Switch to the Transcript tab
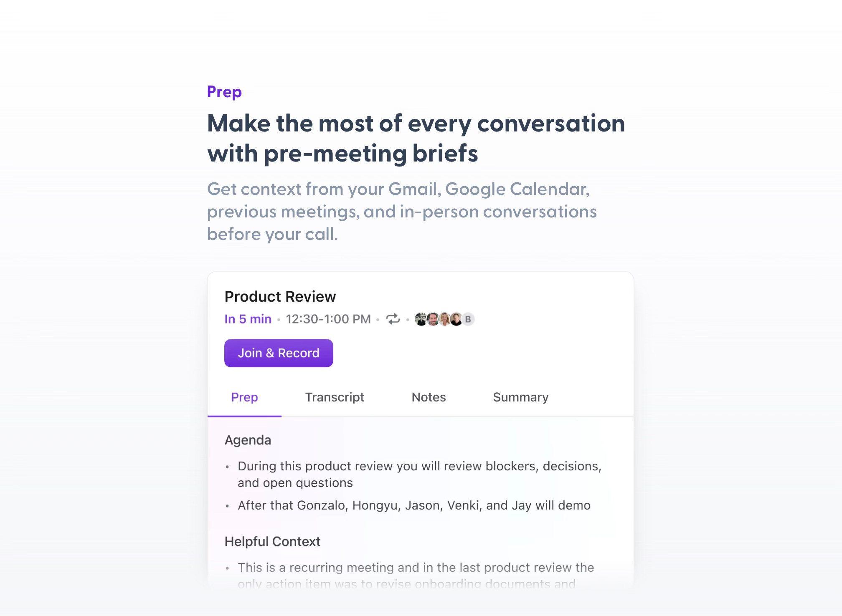Screen dimensions: 842x616 click(x=335, y=397)
